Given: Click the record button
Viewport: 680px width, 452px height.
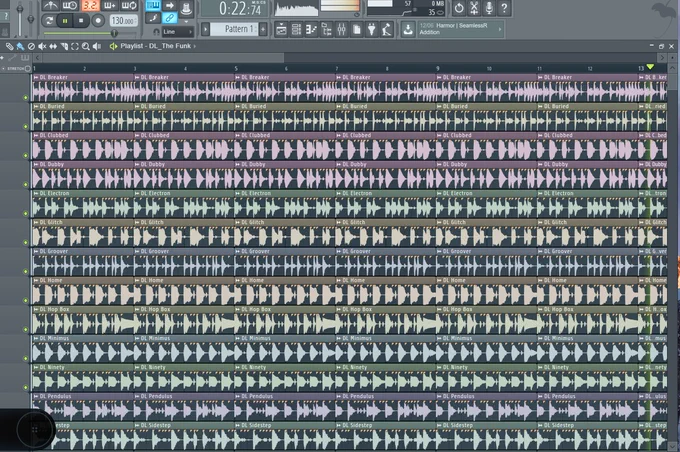Looking at the screenshot, I should click(x=98, y=20).
